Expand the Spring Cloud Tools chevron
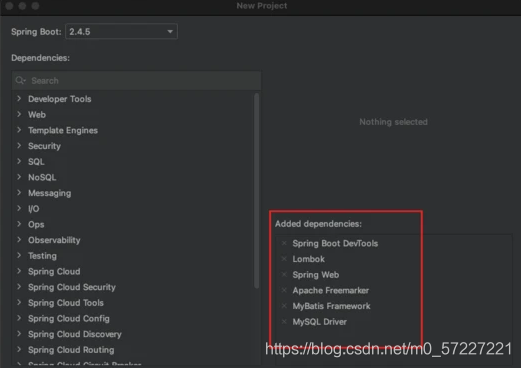This screenshot has width=521, height=368. click(x=19, y=302)
